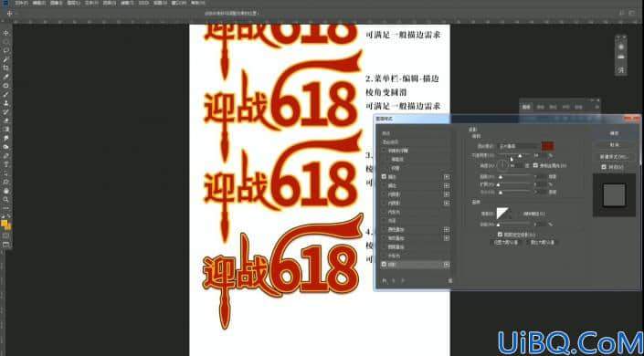
Task: Select the Gradient tool
Action: coord(6,129)
